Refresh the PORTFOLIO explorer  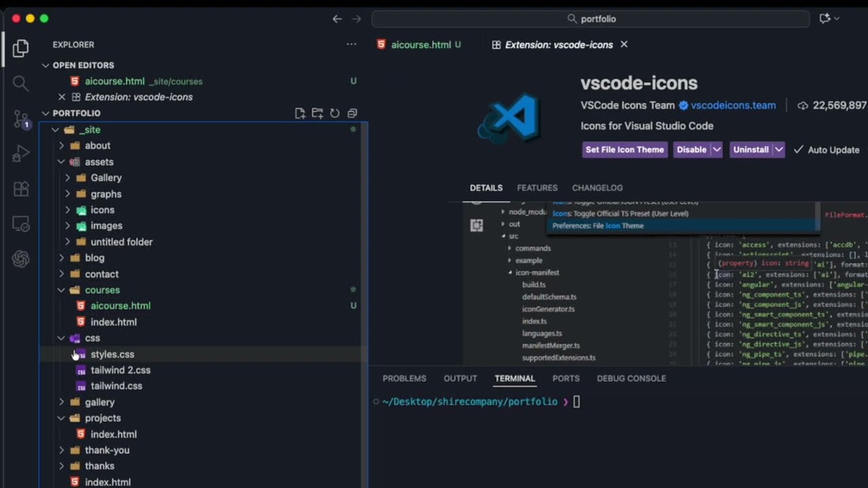click(334, 113)
